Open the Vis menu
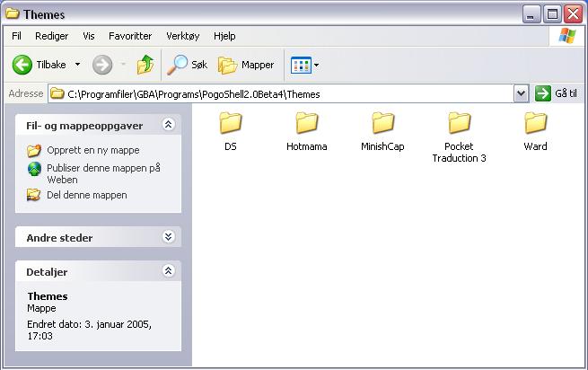 click(89, 36)
